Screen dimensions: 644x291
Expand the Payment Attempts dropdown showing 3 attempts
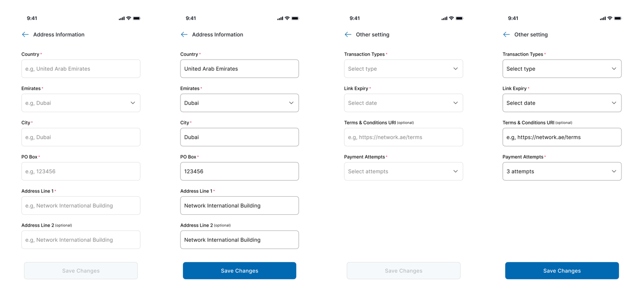562,171
